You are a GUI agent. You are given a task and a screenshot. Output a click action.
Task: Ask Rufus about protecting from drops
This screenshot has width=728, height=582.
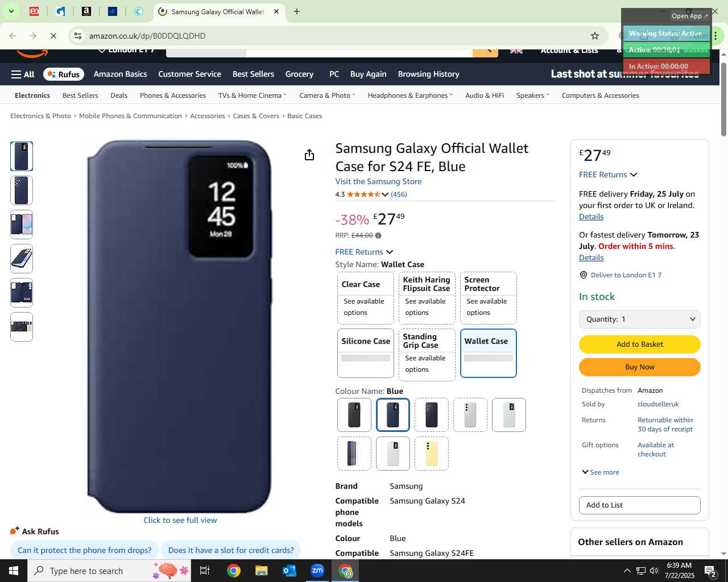84,550
